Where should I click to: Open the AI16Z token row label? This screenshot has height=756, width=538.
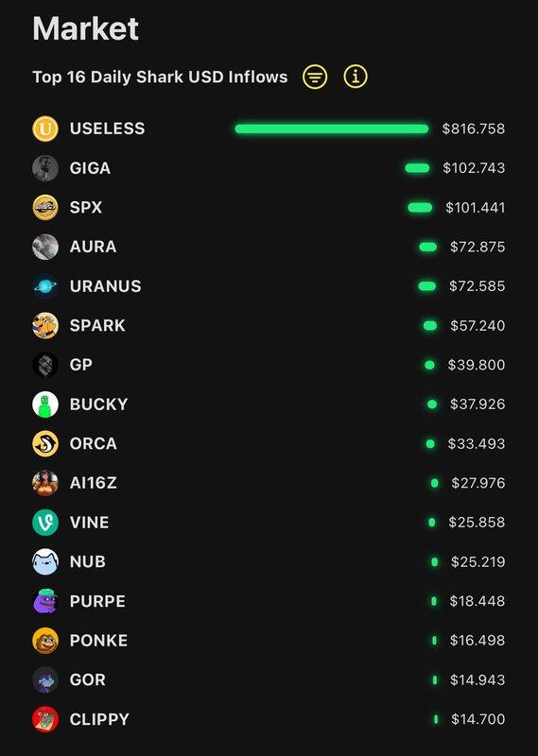point(93,483)
